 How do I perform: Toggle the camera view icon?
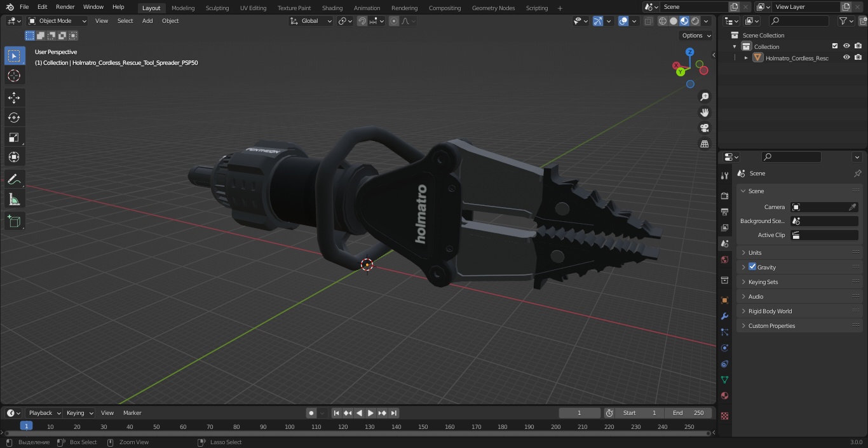click(x=704, y=128)
